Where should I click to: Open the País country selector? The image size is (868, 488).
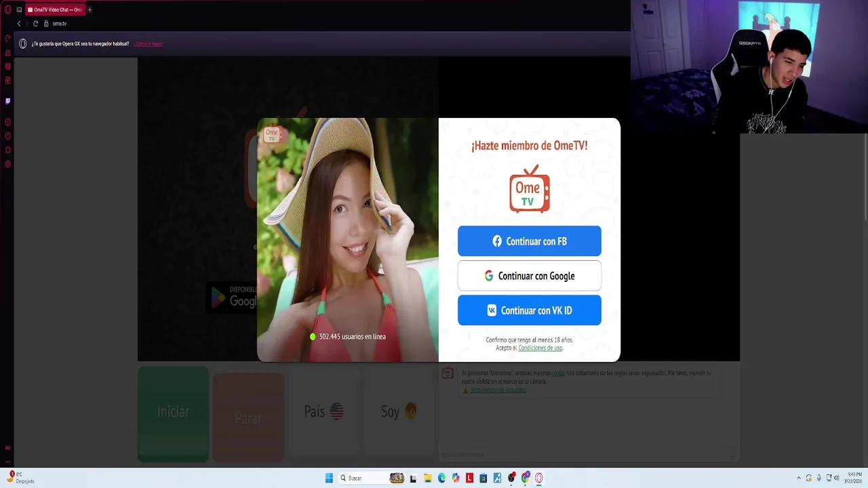tap(323, 411)
